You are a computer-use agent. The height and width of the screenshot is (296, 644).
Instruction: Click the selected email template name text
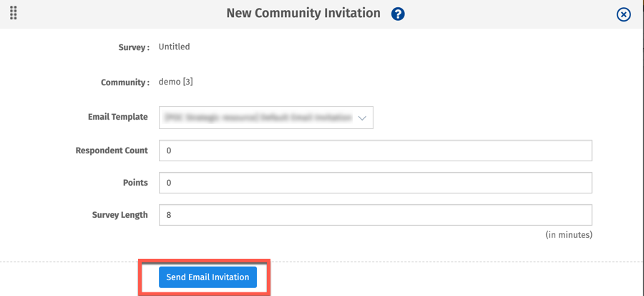pos(258,118)
